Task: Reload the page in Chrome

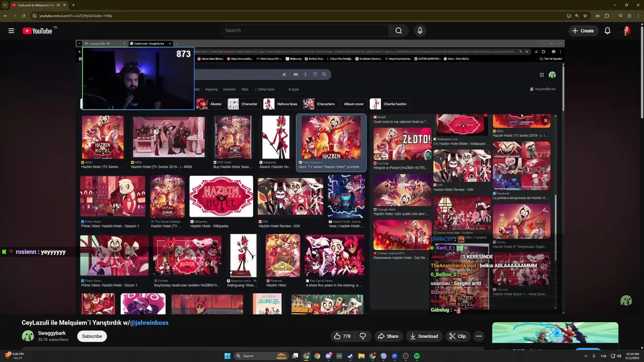Action: tap(23, 16)
